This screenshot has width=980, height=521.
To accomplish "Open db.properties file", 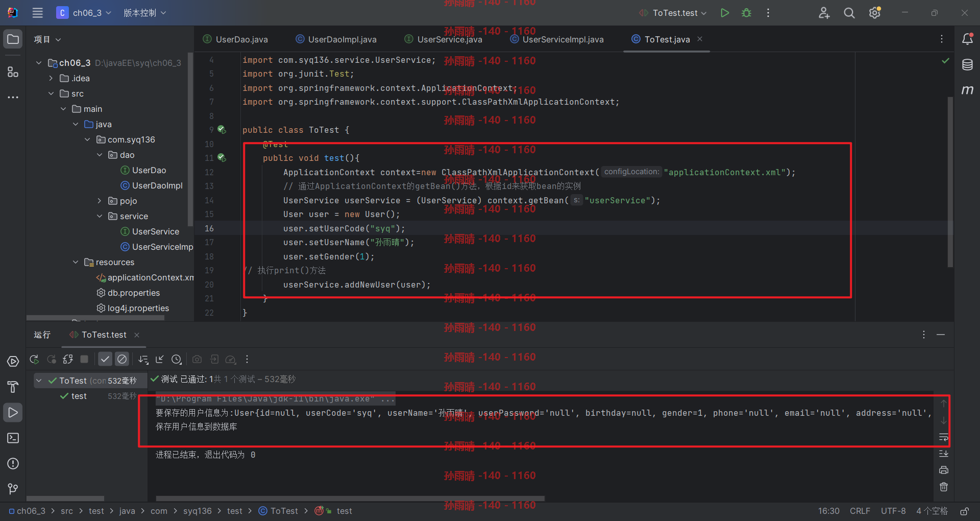I will (x=128, y=293).
